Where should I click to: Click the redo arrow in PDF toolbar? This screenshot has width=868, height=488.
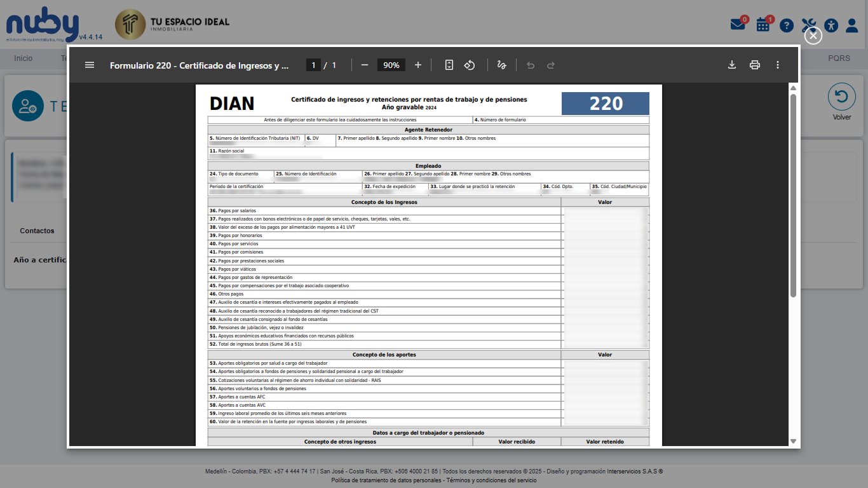click(551, 65)
